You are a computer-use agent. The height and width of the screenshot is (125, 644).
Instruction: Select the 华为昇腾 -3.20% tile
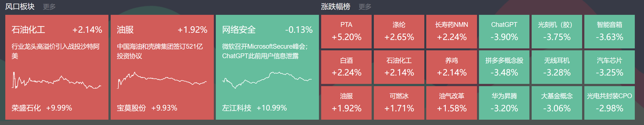coord(504,103)
